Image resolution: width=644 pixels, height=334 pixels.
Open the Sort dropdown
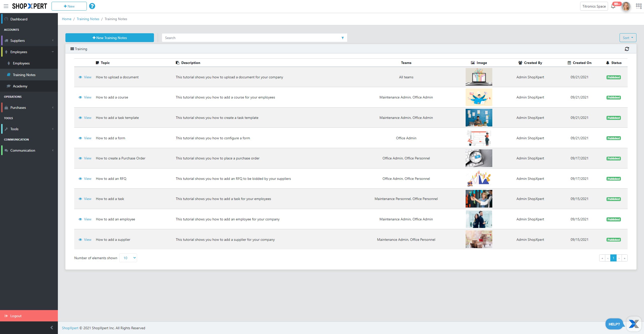[x=628, y=38]
